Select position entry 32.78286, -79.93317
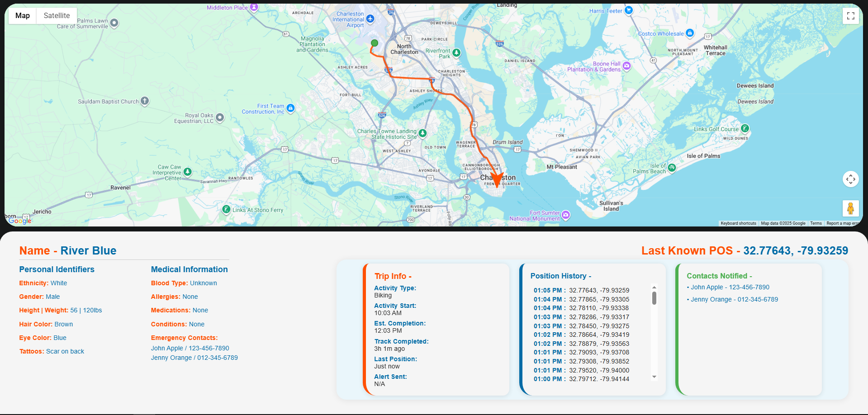The height and width of the screenshot is (415, 868). point(581,317)
